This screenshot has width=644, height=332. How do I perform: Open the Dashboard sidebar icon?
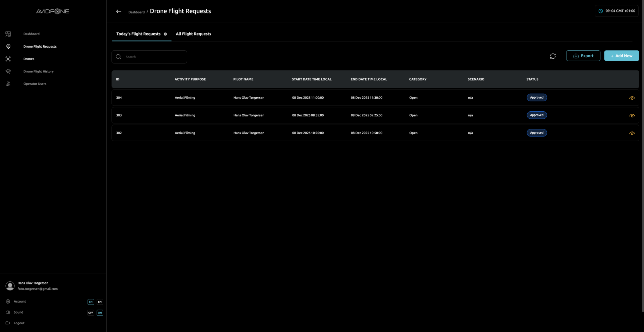coord(8,34)
